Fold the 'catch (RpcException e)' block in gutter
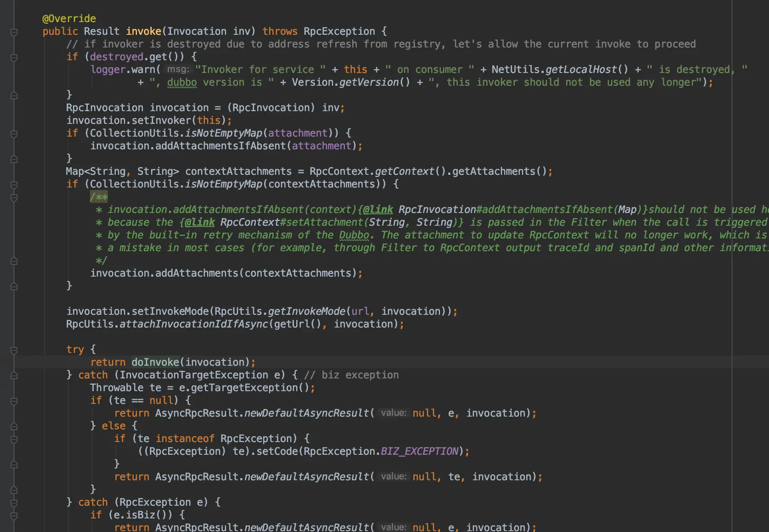769x532 pixels. pyautogui.click(x=14, y=503)
